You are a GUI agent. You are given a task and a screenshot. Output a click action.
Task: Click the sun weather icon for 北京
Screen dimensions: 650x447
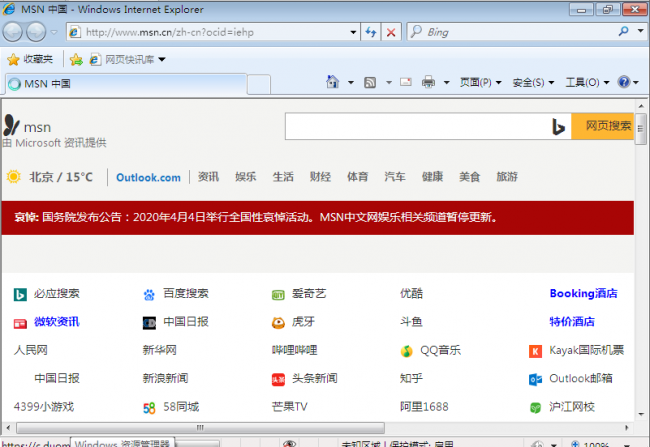tap(14, 177)
